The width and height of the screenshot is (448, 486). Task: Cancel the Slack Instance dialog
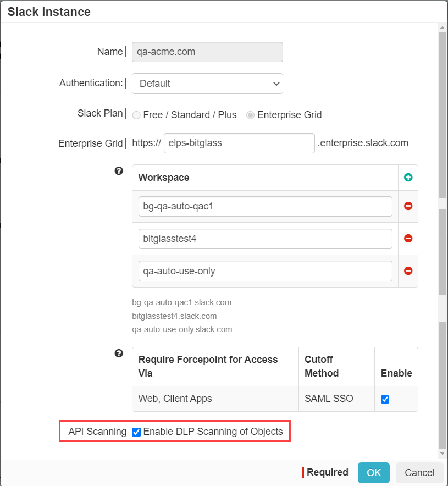[x=419, y=473]
